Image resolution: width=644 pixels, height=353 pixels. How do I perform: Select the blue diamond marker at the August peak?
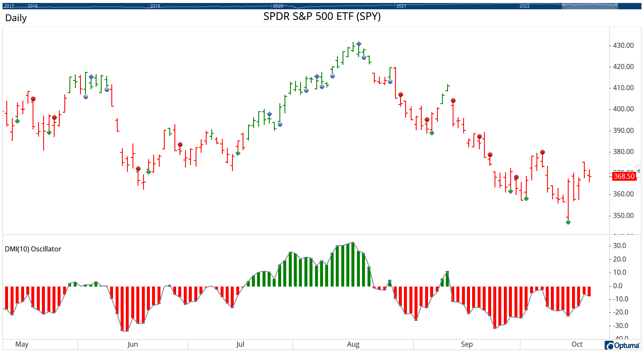click(x=359, y=44)
